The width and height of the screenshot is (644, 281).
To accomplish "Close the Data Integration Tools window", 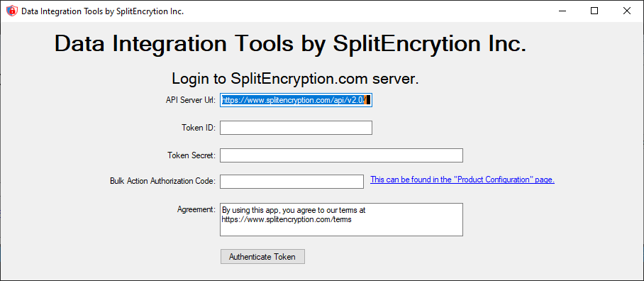I will click(627, 11).
